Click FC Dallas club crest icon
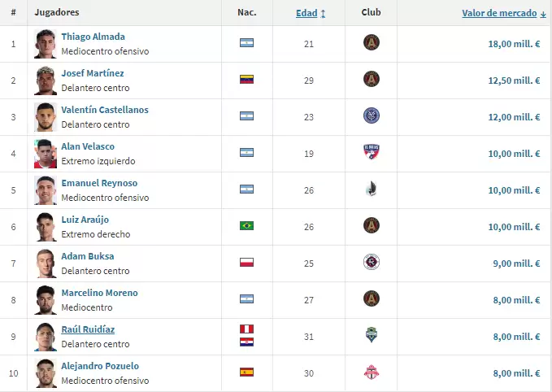Image resolution: width=552 pixels, height=392 pixels. pyautogui.click(x=371, y=152)
